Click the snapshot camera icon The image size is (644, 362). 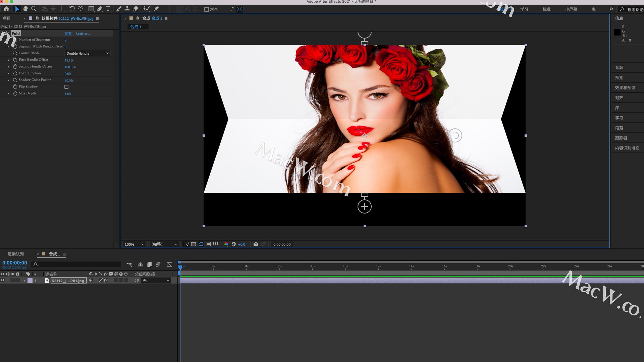pos(256,244)
